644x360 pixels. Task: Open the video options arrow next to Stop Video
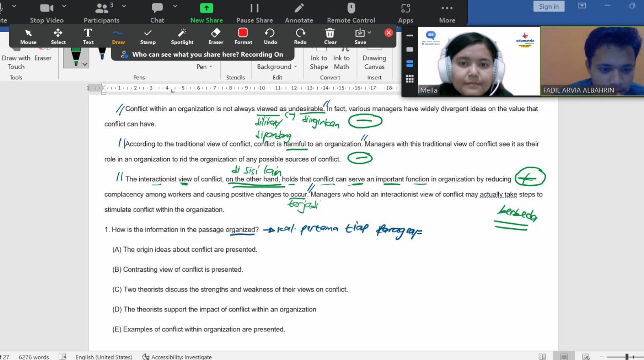click(64, 6)
